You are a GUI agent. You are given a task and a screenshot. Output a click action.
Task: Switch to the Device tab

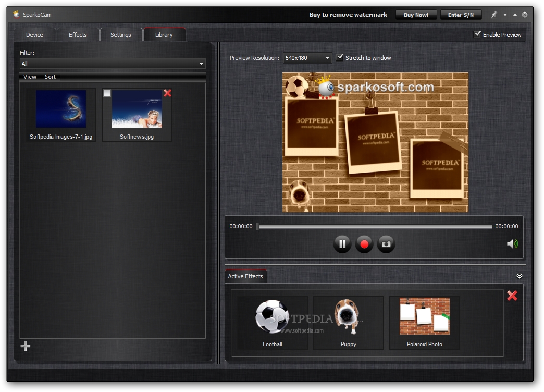click(x=34, y=35)
